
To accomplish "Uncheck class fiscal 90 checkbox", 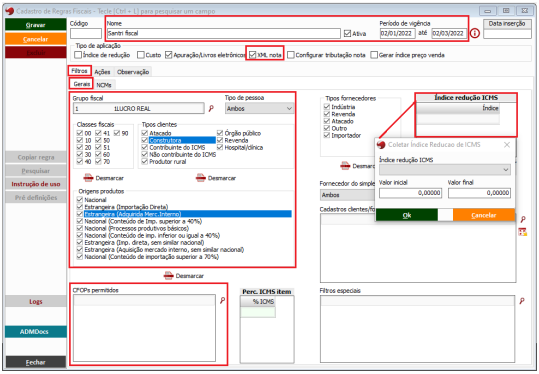I will pos(117,133).
